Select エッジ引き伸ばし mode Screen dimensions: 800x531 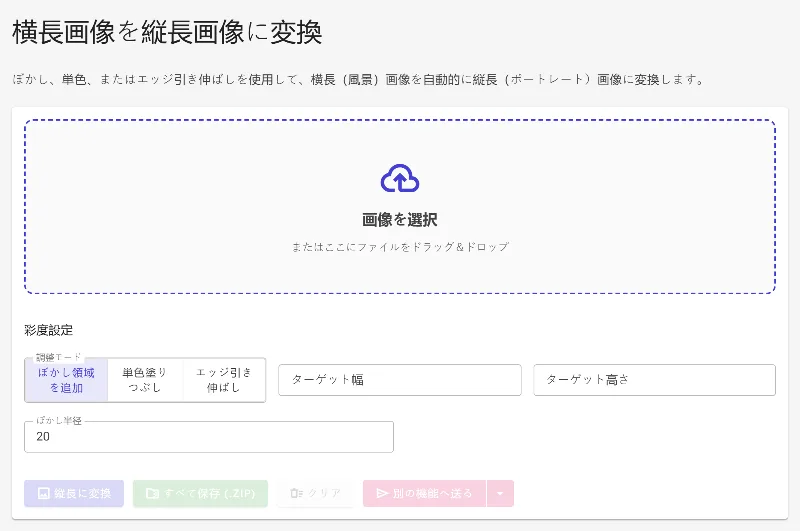pos(224,380)
